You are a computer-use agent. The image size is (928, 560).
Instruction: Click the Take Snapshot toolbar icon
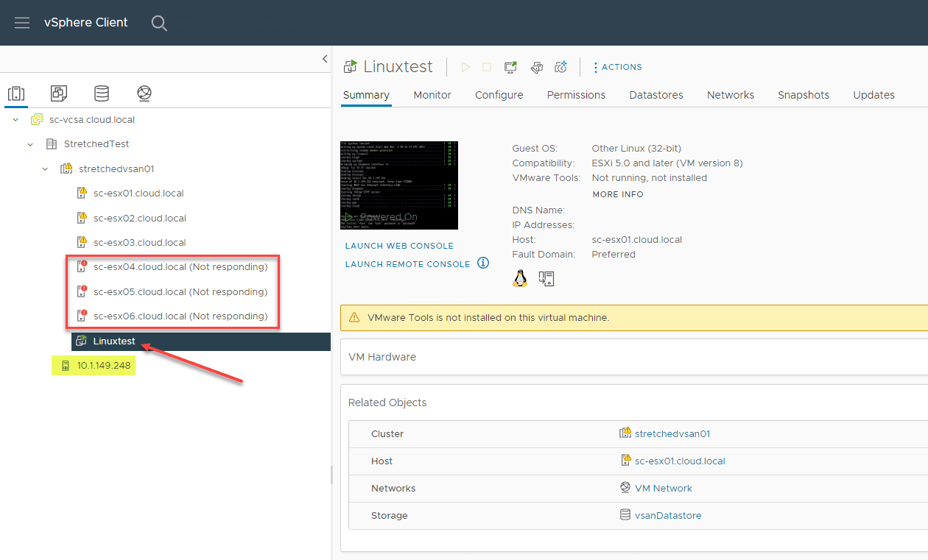coord(561,67)
